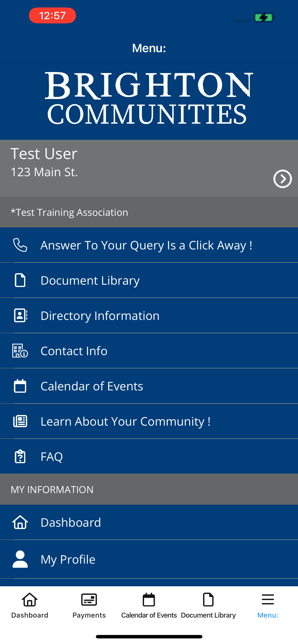Tap the Brighton Communities logo
Screen dimensions: 298x644
(x=149, y=98)
